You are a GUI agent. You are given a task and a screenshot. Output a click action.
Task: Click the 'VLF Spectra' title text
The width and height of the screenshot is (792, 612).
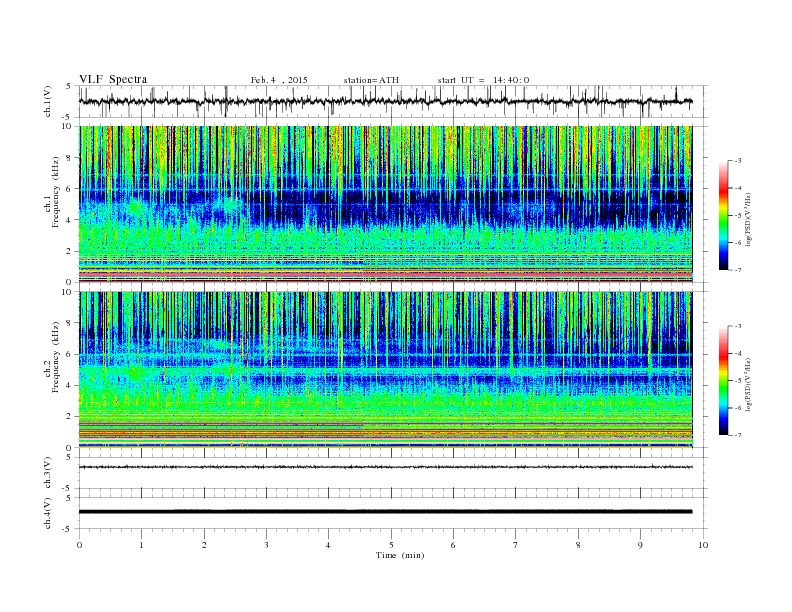(x=113, y=79)
